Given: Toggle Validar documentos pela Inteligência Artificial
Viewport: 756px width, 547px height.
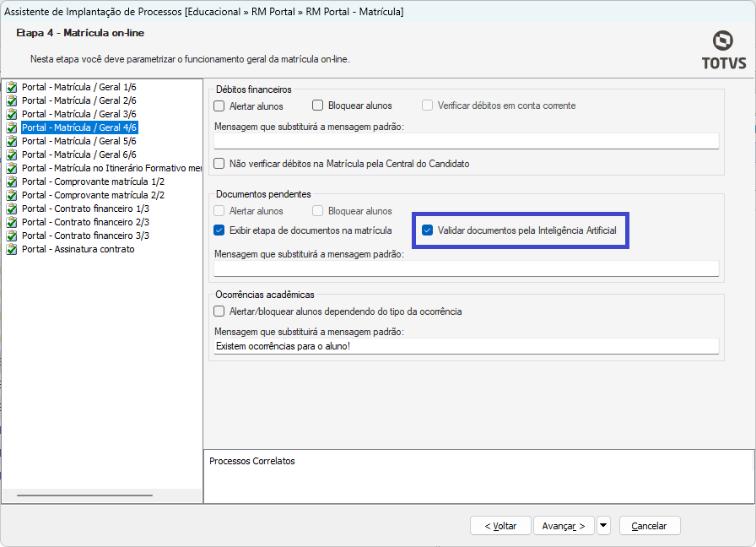Looking at the screenshot, I should 427,230.
